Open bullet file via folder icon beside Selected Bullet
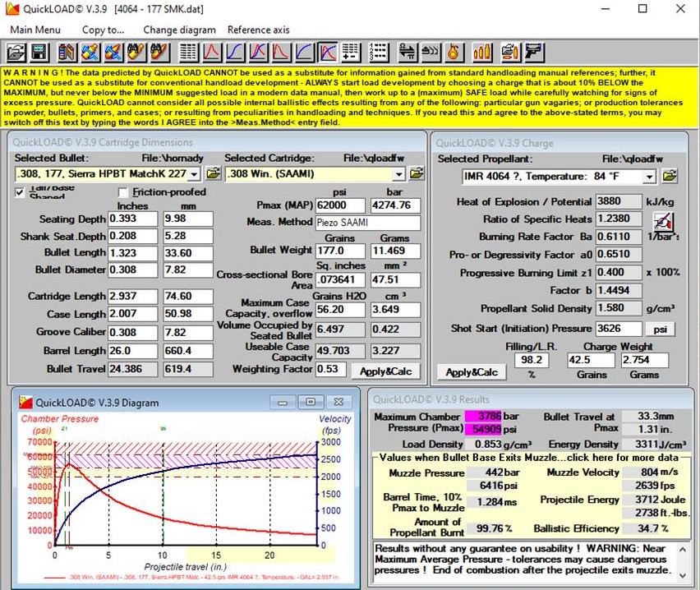Image resolution: width=700 pixels, height=590 pixels. (214, 173)
